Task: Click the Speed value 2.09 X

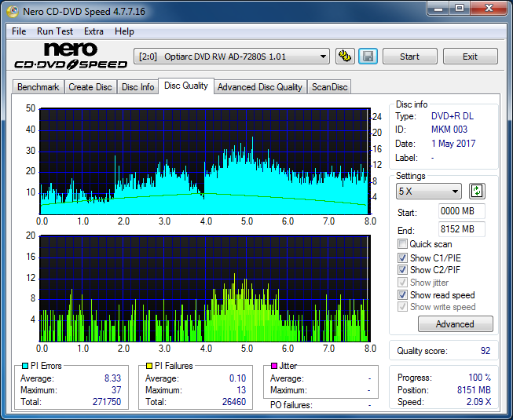Action: click(478, 402)
